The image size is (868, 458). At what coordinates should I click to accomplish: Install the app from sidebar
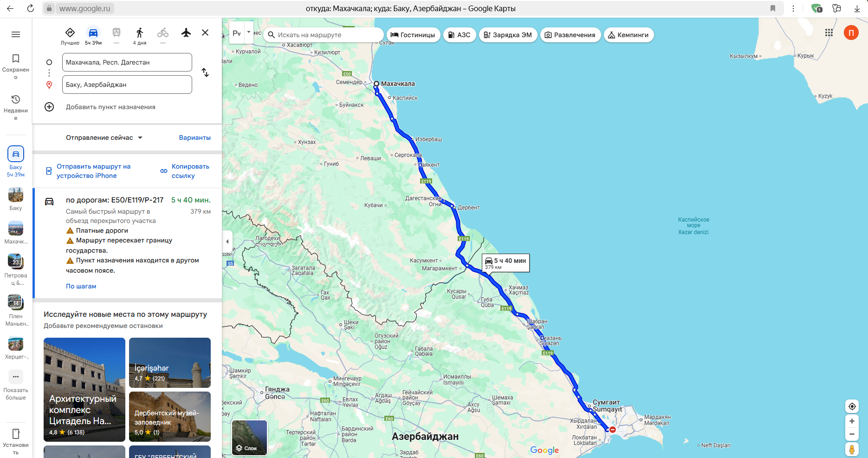(x=16, y=442)
